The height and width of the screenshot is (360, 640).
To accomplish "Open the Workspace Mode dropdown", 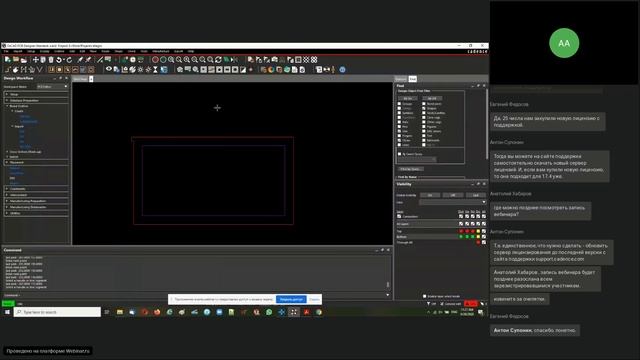I will (x=52, y=87).
